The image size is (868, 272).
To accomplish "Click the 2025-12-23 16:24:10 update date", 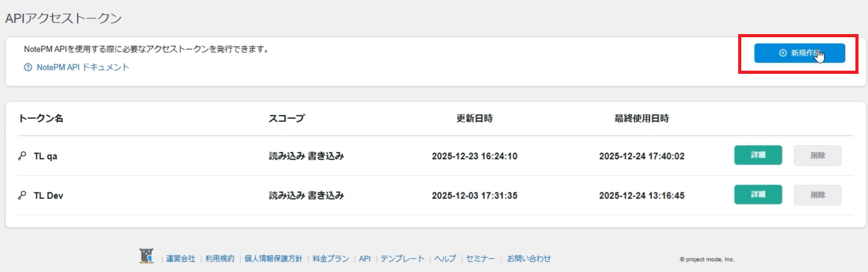I will (x=475, y=156).
